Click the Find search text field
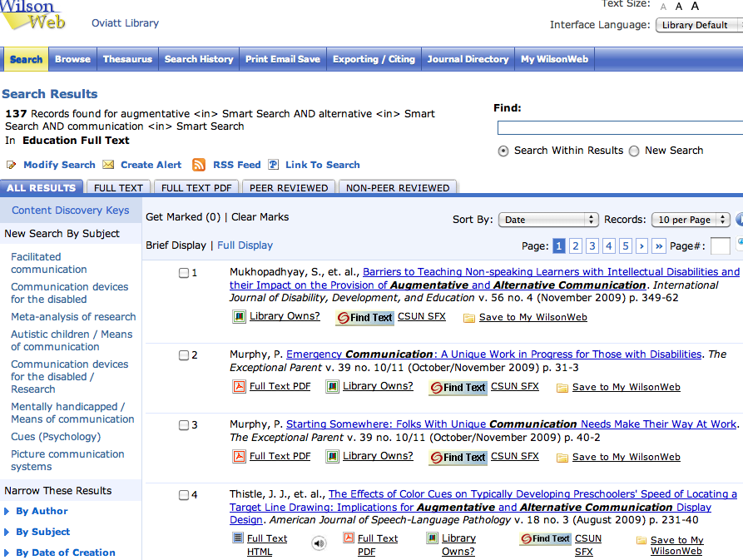The height and width of the screenshot is (560, 743). (x=620, y=128)
